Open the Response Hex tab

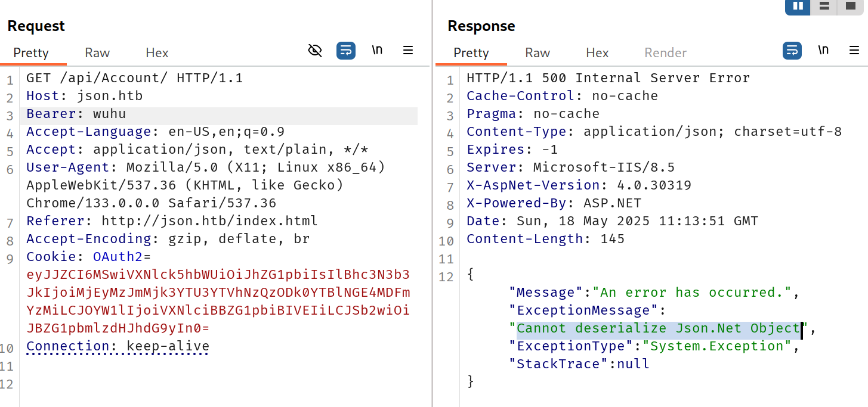(x=597, y=53)
